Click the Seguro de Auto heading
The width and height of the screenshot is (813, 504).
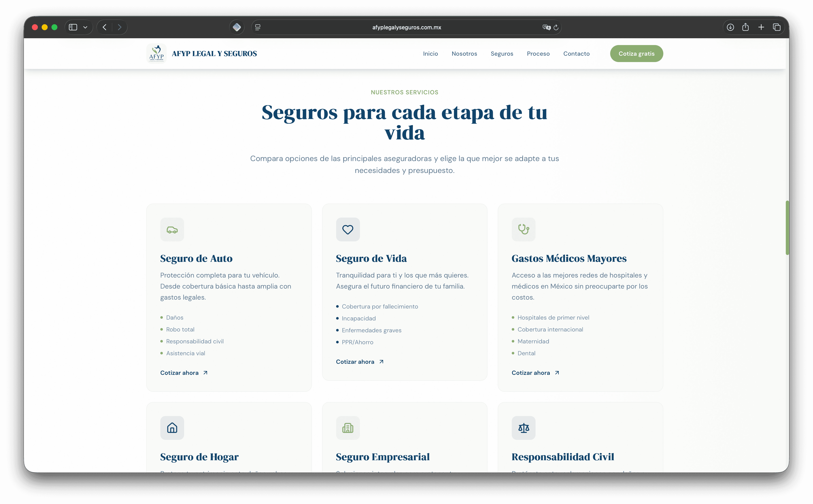[196, 258]
